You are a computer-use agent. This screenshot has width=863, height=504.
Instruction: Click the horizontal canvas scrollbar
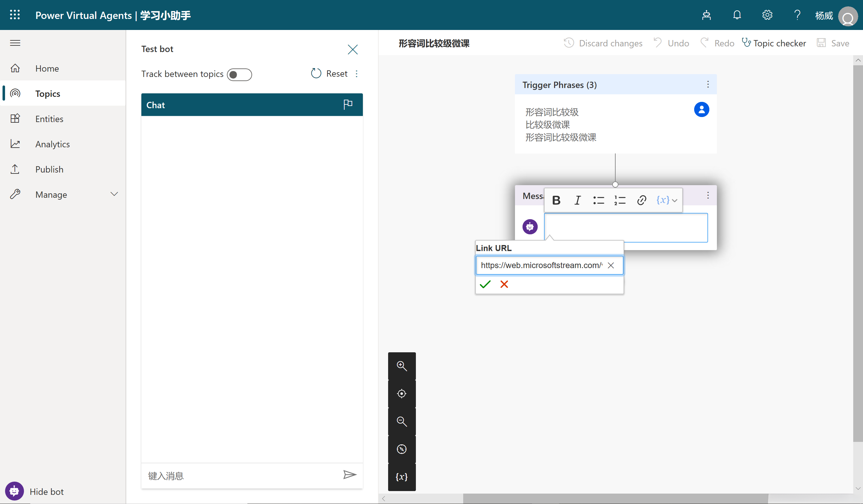tap(615, 499)
